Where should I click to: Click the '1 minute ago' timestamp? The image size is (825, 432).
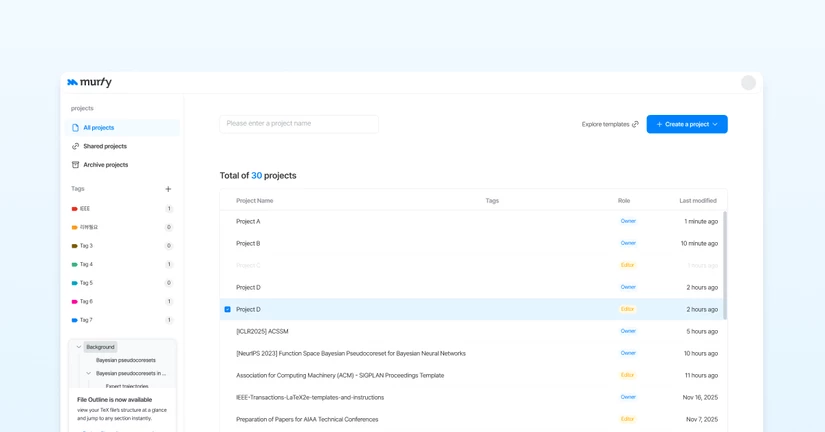point(701,222)
